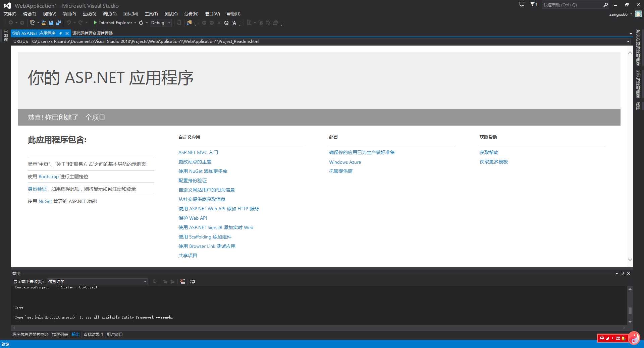Expand the Internet Explorer browser target dropdown
Viewport: 644px width, 348px height.
135,23
